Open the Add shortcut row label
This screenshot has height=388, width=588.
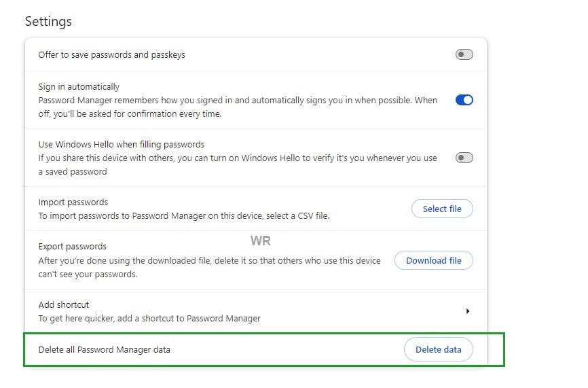pyautogui.click(x=64, y=304)
